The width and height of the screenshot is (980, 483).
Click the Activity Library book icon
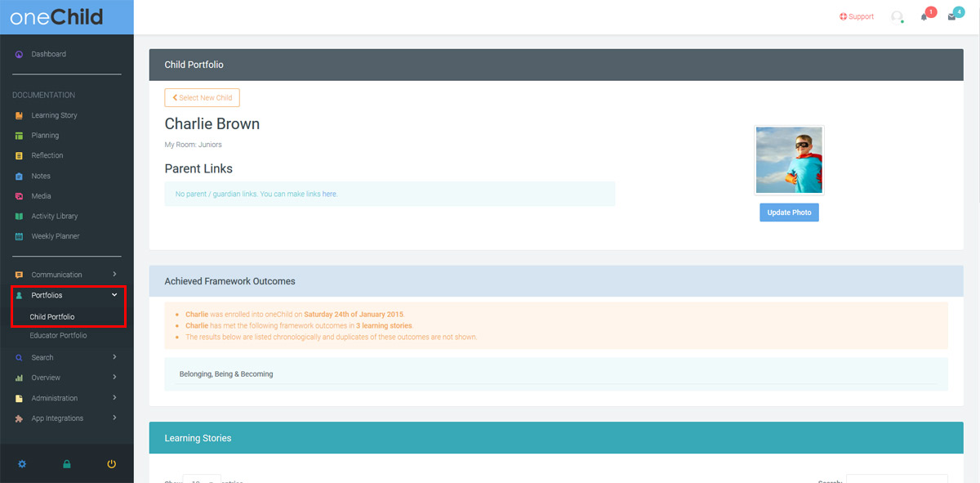click(19, 217)
